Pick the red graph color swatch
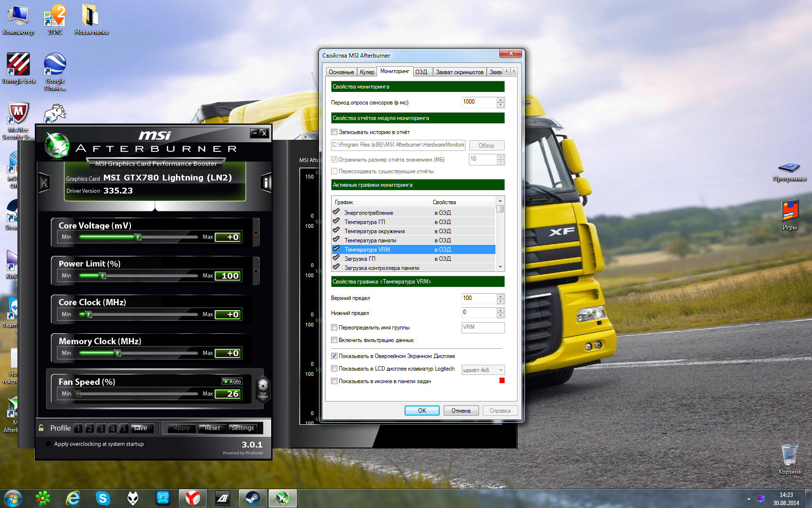Image resolution: width=812 pixels, height=508 pixels. [502, 380]
